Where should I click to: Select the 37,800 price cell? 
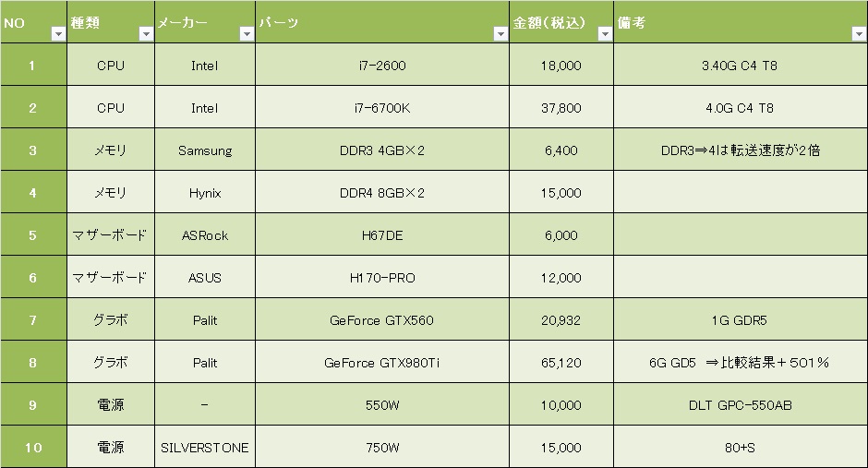pos(561,108)
